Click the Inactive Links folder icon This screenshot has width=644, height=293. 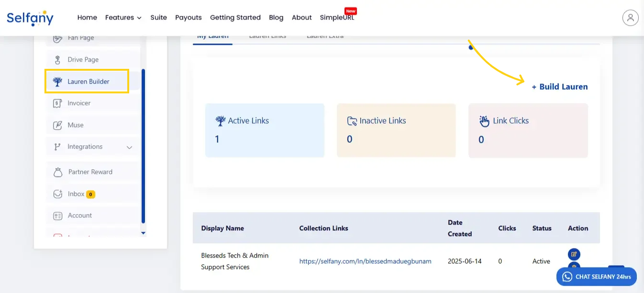point(352,121)
